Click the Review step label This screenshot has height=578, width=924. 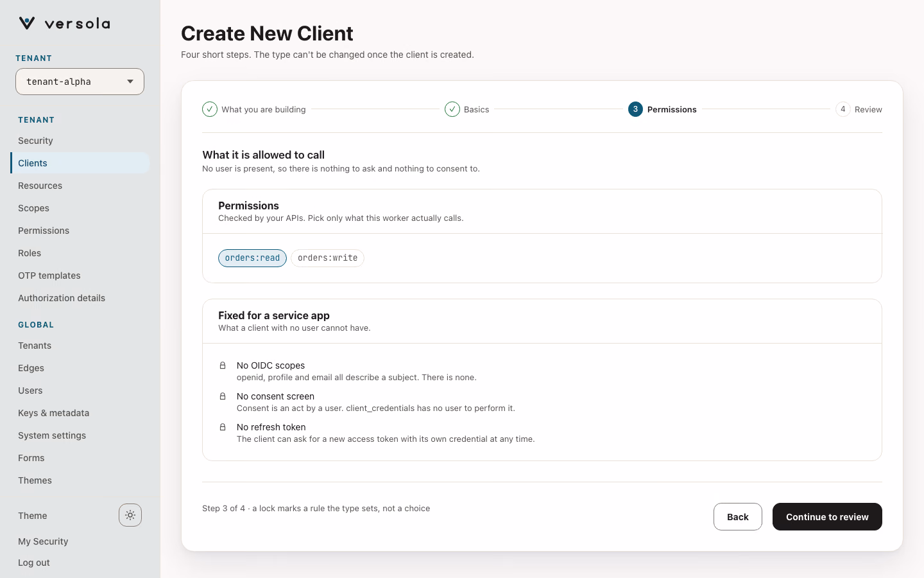868,110
